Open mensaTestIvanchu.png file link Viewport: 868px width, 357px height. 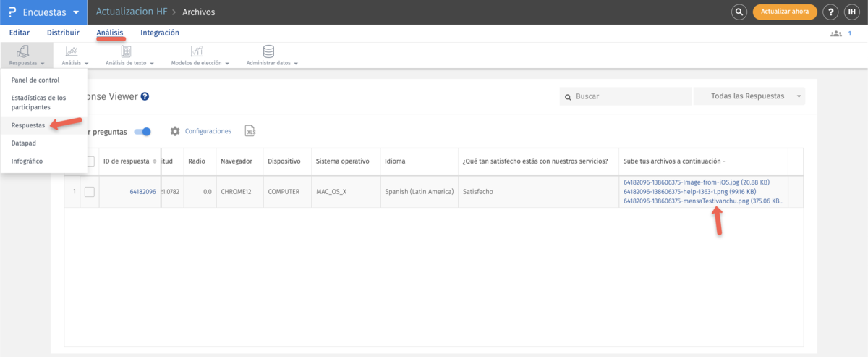click(703, 201)
